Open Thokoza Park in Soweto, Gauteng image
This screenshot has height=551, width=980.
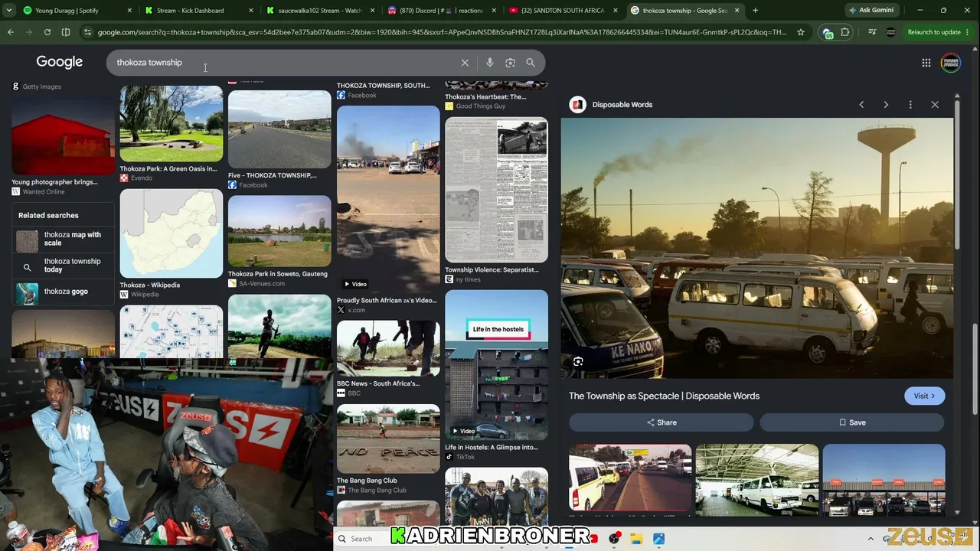click(279, 231)
